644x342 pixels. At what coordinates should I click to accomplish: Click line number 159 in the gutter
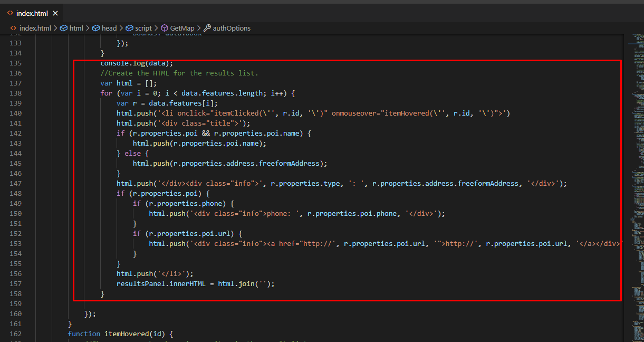click(x=16, y=303)
